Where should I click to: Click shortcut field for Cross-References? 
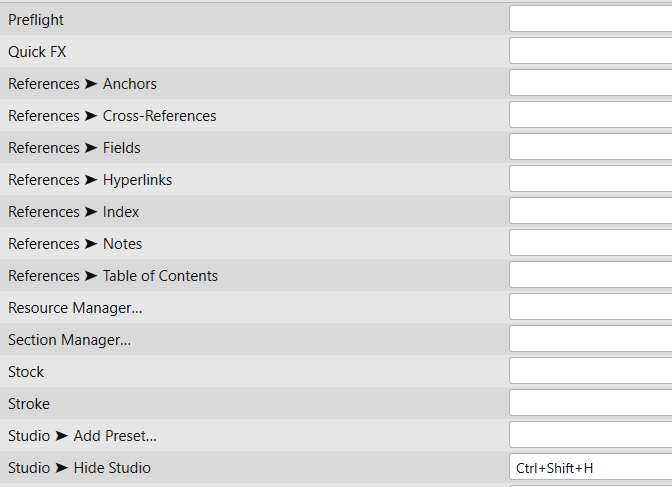(590, 115)
